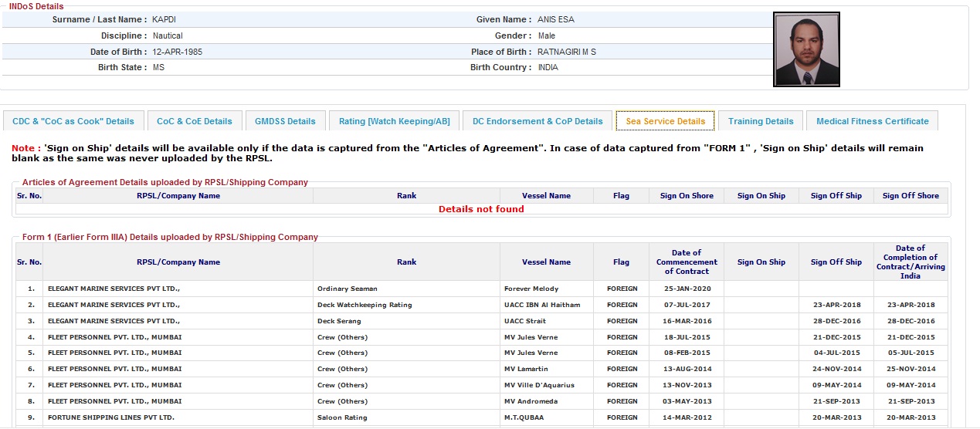
Task: Click the Sign On Shore column header
Action: tap(687, 196)
